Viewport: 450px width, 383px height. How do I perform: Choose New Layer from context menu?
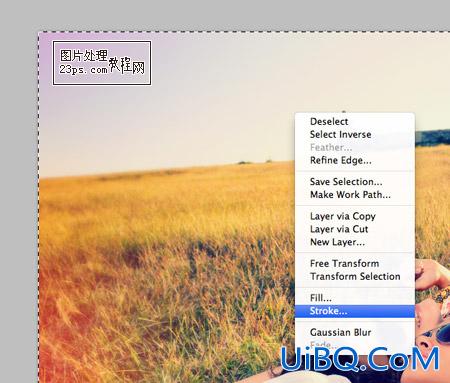(x=355, y=242)
